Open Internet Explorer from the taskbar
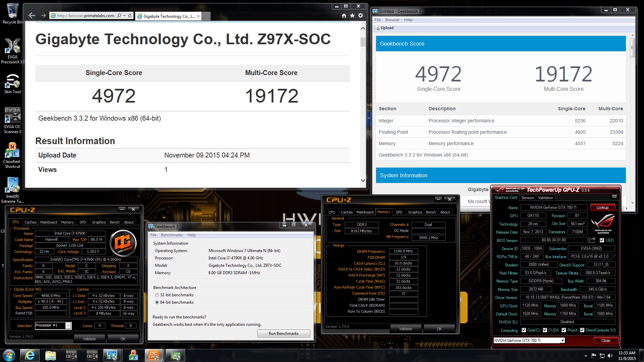This screenshot has height=362, width=644. (x=30, y=355)
